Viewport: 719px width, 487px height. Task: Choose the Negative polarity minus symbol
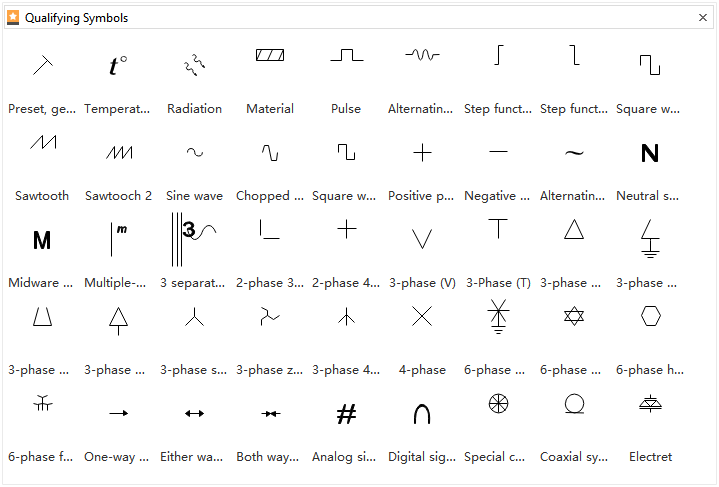498,152
